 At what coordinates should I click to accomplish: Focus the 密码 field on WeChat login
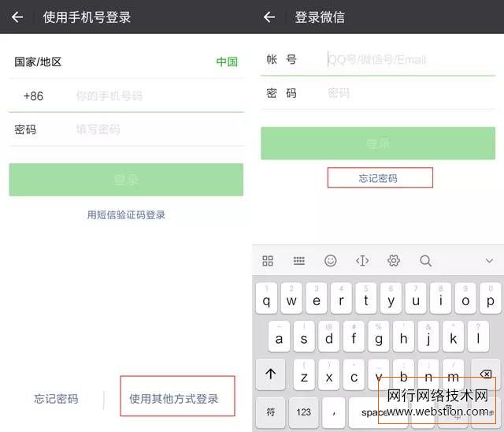tap(411, 93)
